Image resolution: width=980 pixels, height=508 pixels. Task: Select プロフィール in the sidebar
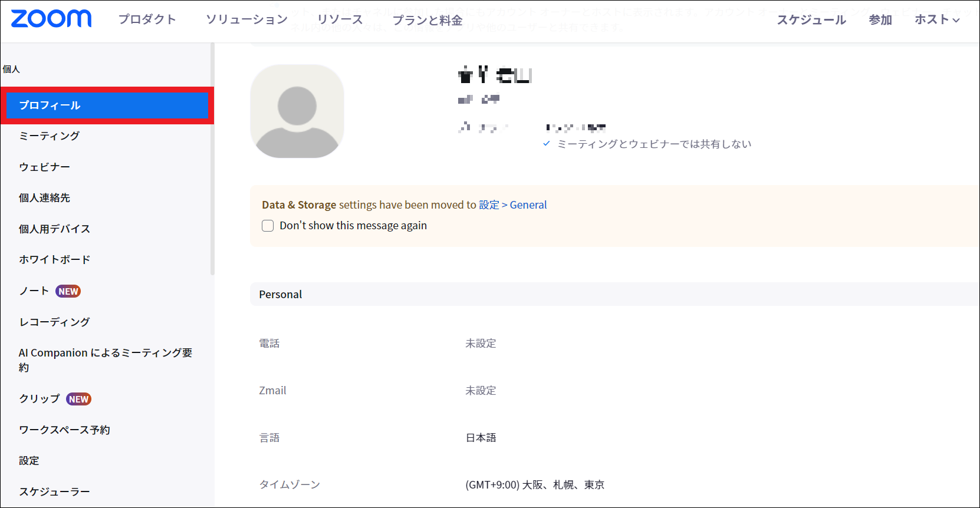click(107, 105)
